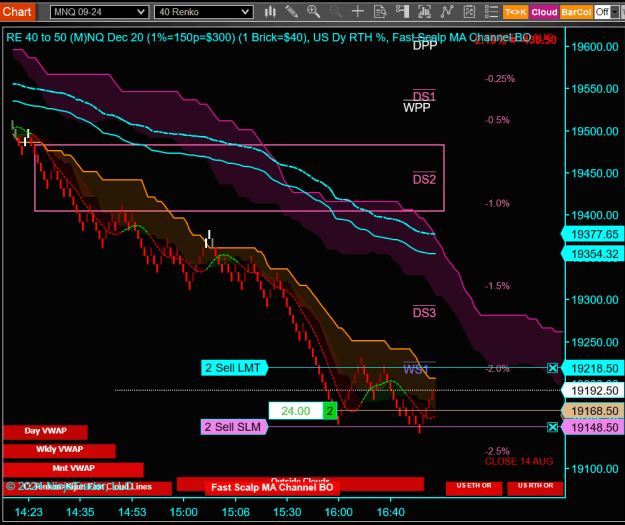The width and height of the screenshot is (625, 525).
Task: Select the 2 Sell LMT order label
Action: [x=234, y=368]
